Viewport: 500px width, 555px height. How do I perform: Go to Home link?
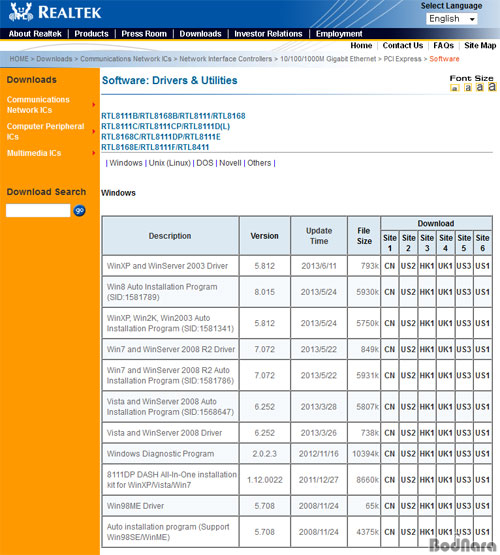tap(361, 45)
